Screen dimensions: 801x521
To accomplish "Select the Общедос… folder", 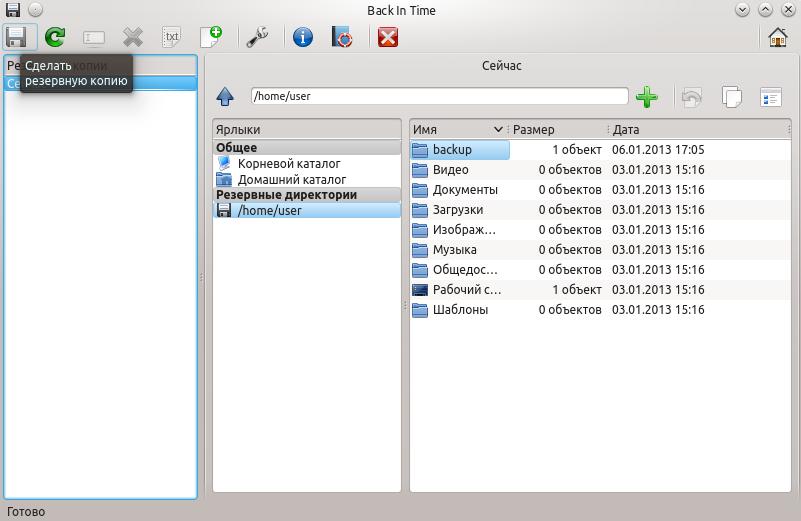I will (x=600, y=269).
